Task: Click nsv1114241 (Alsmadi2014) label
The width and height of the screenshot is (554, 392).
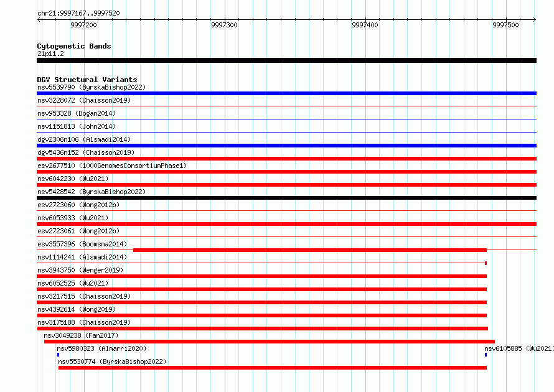Action: point(82,257)
